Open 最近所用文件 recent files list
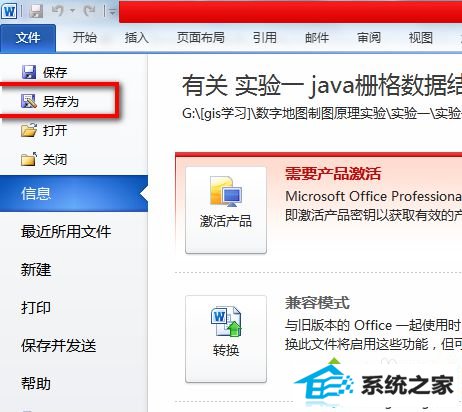The image size is (462, 412). [x=66, y=231]
